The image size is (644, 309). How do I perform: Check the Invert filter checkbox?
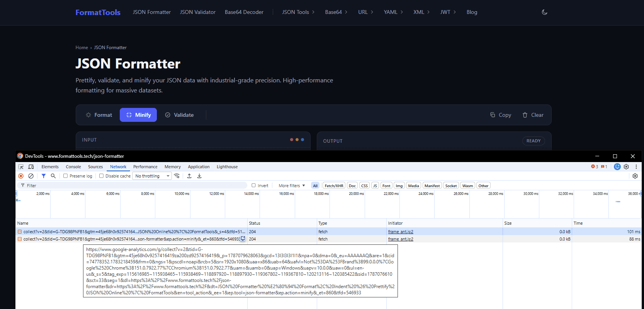pyautogui.click(x=254, y=185)
